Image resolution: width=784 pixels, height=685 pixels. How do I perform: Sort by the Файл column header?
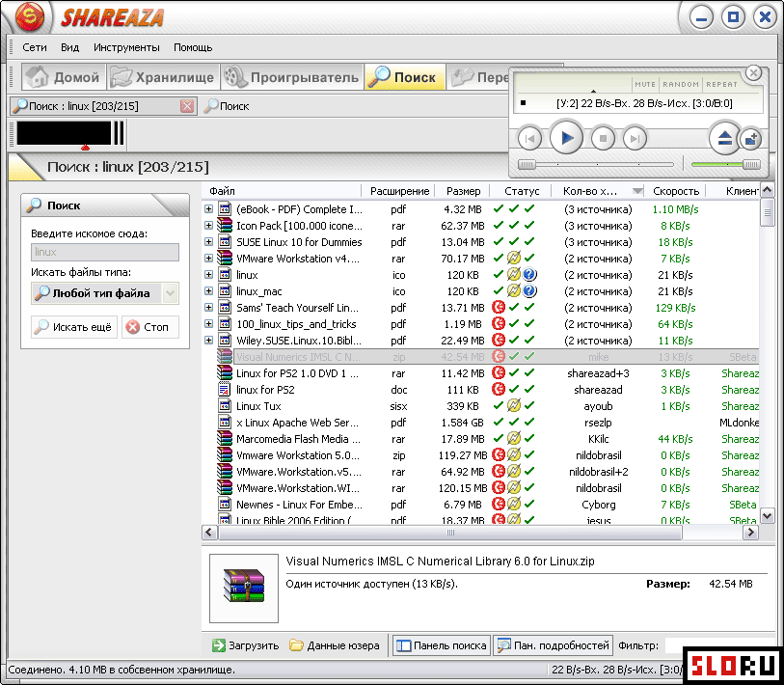pyautogui.click(x=282, y=191)
